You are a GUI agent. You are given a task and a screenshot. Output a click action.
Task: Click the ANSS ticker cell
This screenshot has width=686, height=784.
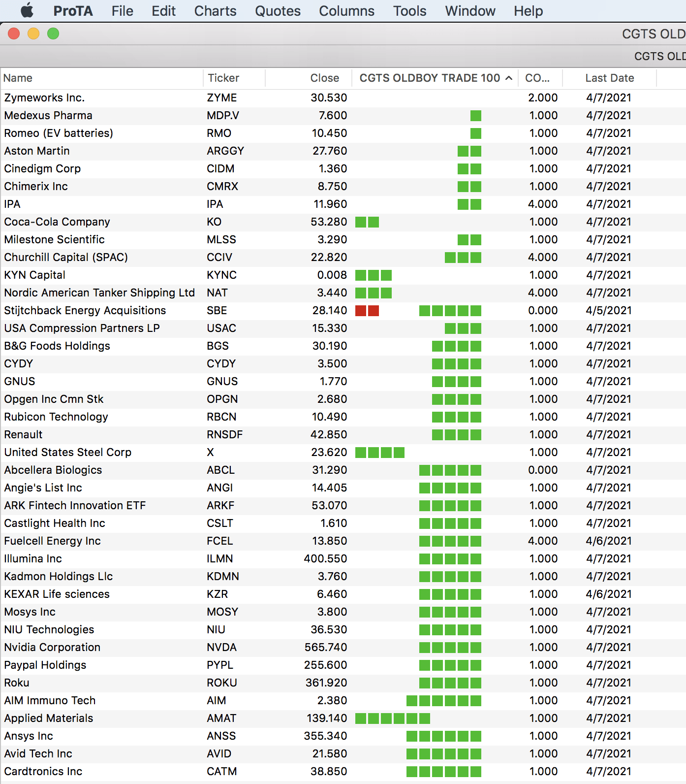coord(221,736)
